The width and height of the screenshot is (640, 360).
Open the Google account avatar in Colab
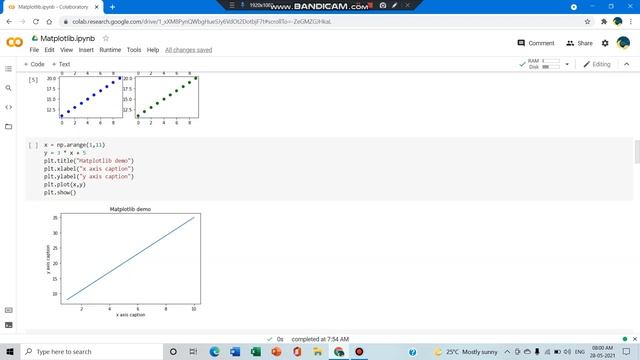tap(623, 43)
